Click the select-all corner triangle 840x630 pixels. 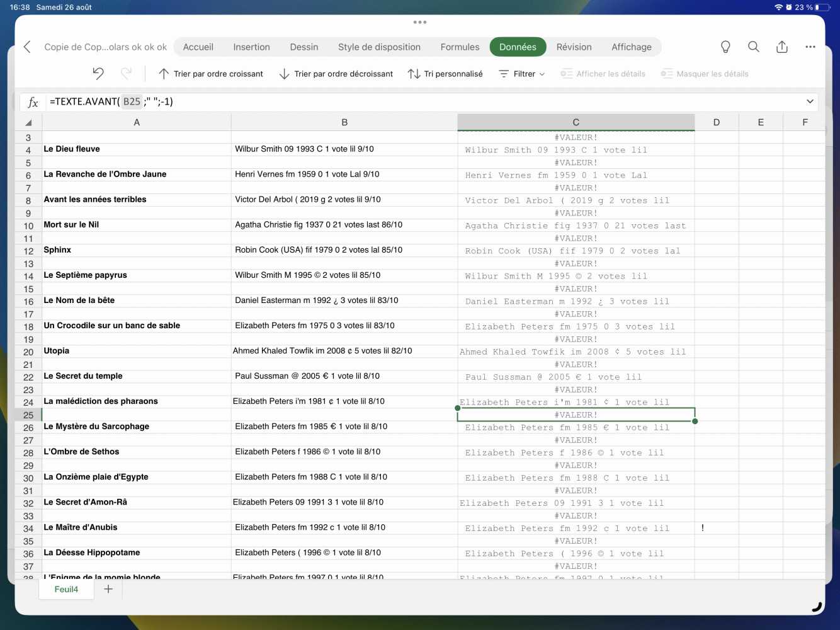coord(28,122)
